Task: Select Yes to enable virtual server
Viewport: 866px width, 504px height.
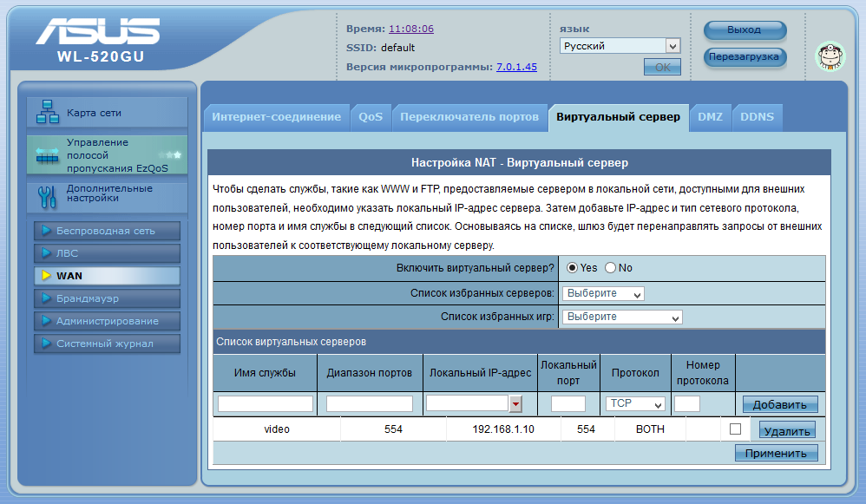Action: [x=572, y=268]
